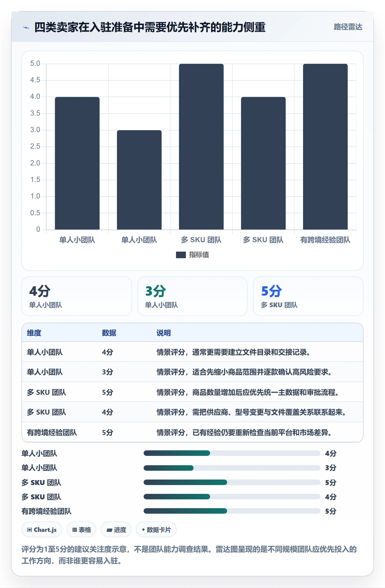The width and height of the screenshot is (385, 588).
Task: Click the 维度 column header
Action: pos(34,333)
